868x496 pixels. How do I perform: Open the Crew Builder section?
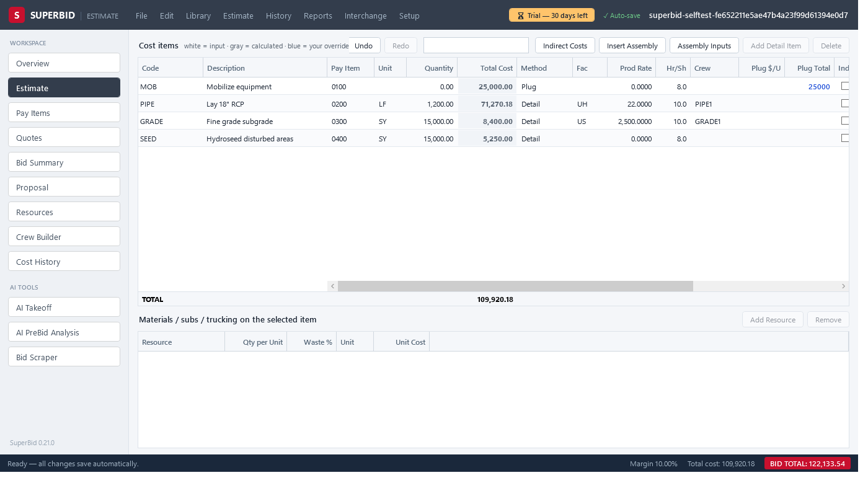[64, 237]
